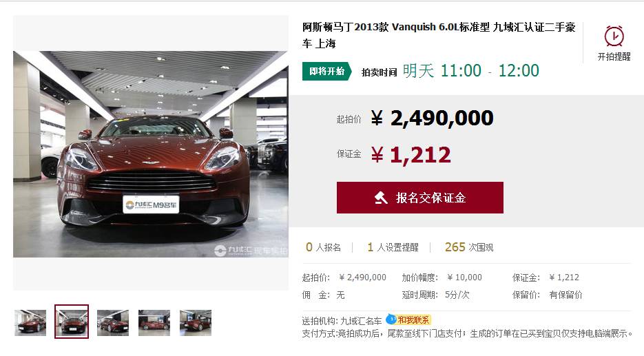Click the 报名交保证金 button
The width and height of the screenshot is (644, 356).
(x=419, y=198)
